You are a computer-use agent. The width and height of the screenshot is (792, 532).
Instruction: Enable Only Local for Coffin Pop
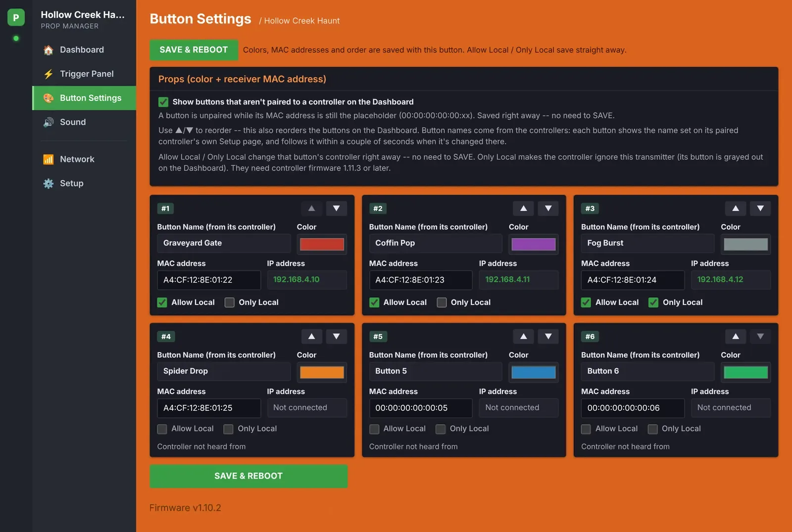point(442,302)
